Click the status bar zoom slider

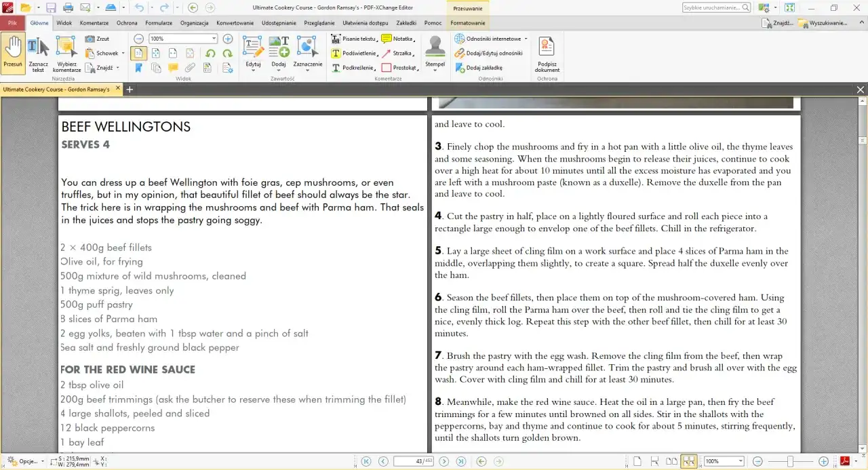tap(790, 461)
